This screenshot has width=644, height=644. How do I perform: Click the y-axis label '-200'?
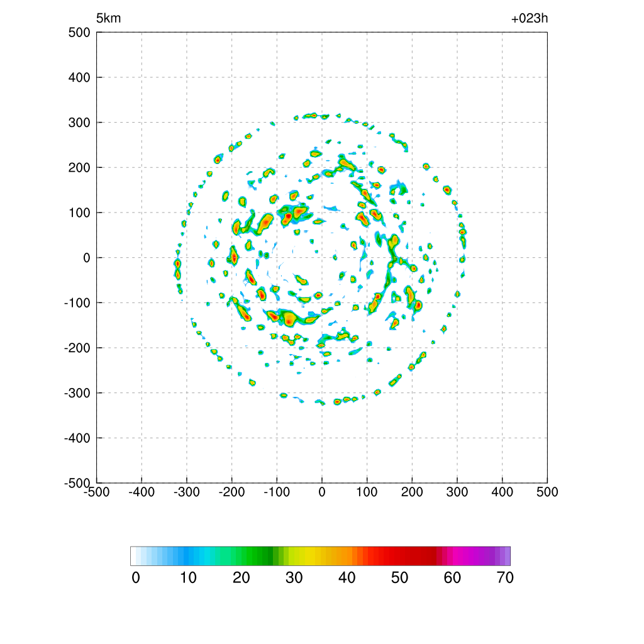pyautogui.click(x=77, y=348)
